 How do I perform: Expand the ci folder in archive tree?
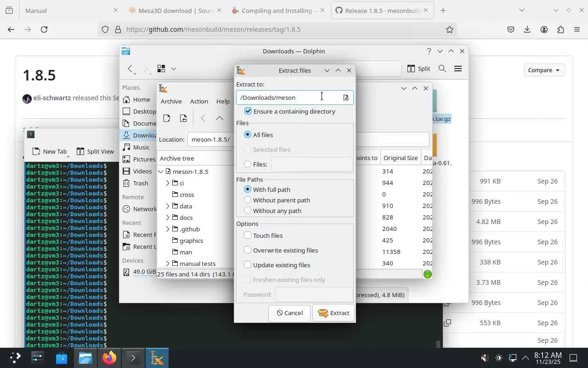[x=168, y=183]
